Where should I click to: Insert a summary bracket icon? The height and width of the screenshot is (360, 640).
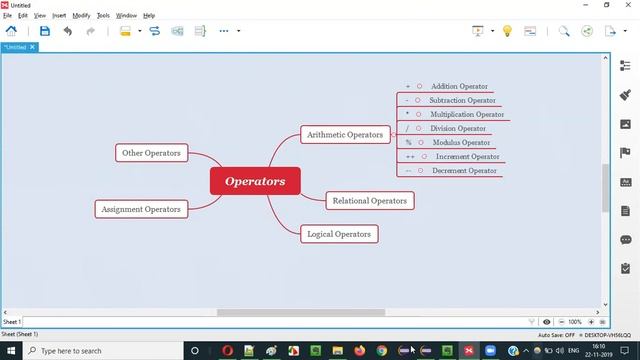tap(200, 31)
